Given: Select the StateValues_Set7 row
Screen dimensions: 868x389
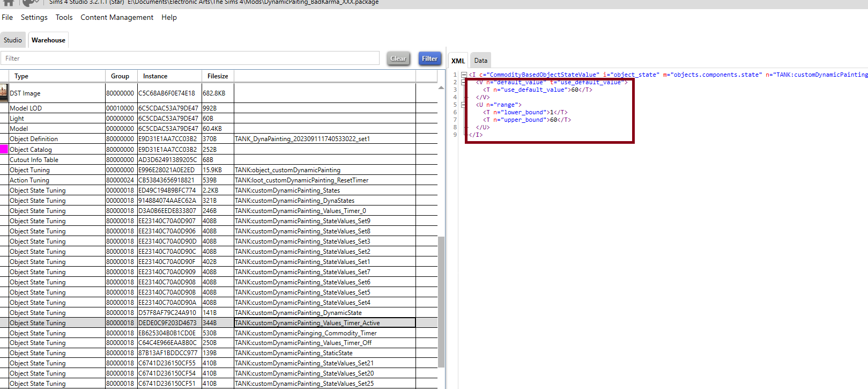Looking at the screenshot, I should click(219, 271).
